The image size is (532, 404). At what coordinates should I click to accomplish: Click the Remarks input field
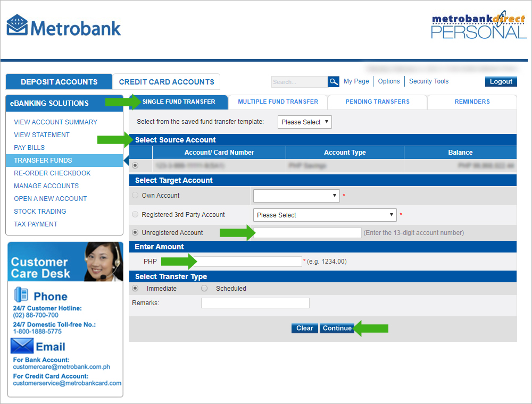coord(255,303)
